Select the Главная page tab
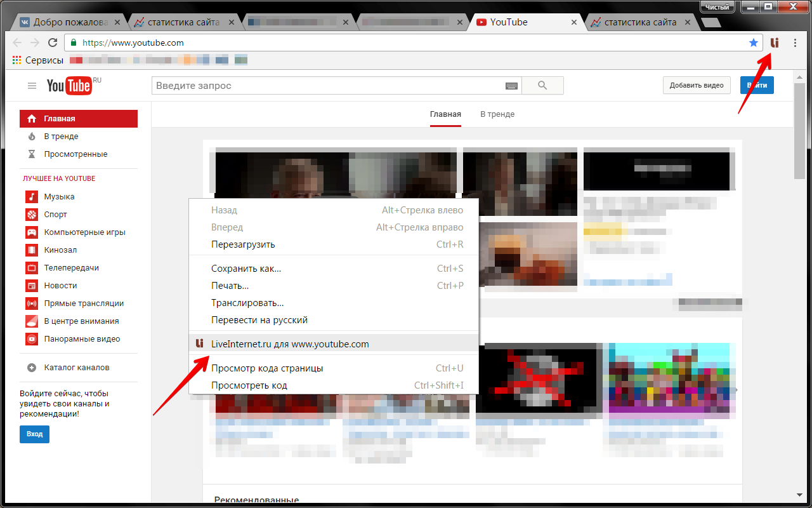 [x=445, y=114]
